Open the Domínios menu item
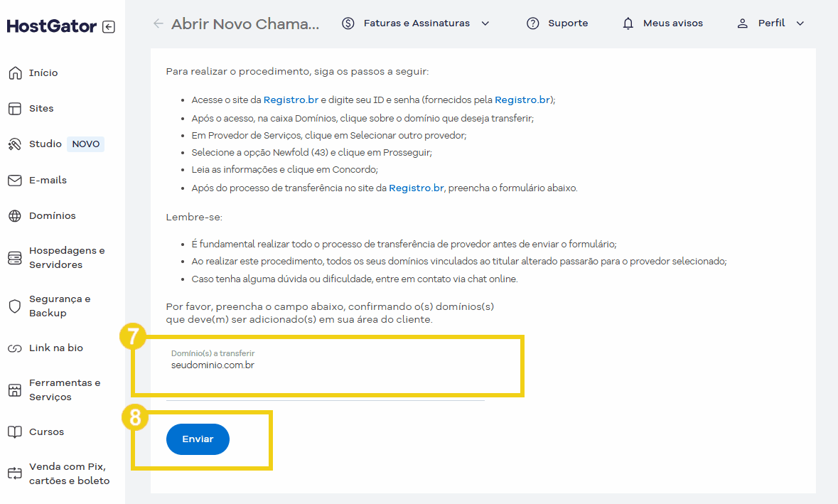The width and height of the screenshot is (838, 504). (53, 216)
